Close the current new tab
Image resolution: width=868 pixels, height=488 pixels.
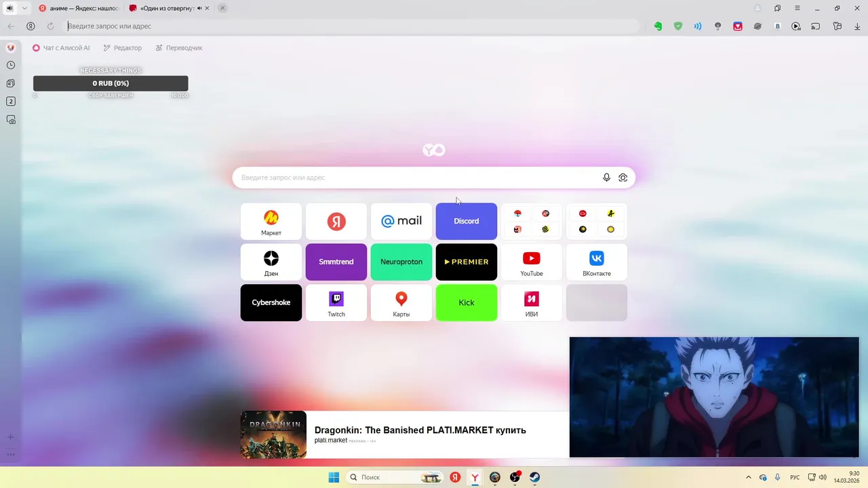(x=222, y=8)
